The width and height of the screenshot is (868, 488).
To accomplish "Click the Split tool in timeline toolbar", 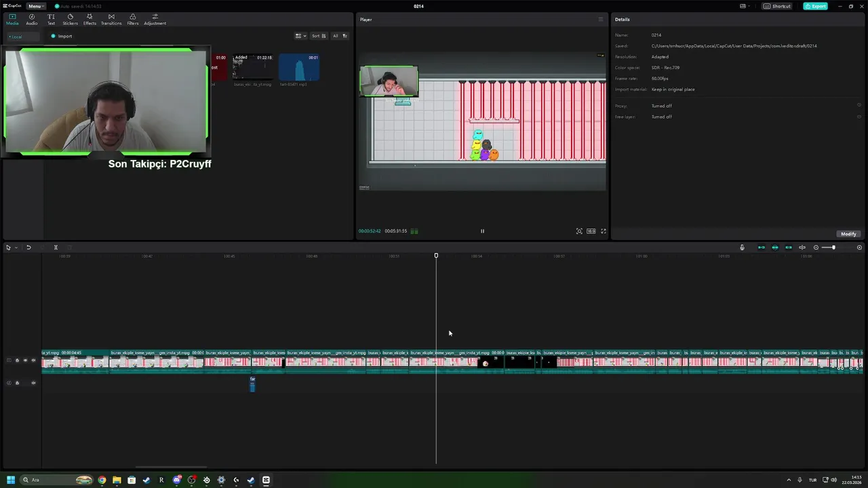I will (x=56, y=247).
